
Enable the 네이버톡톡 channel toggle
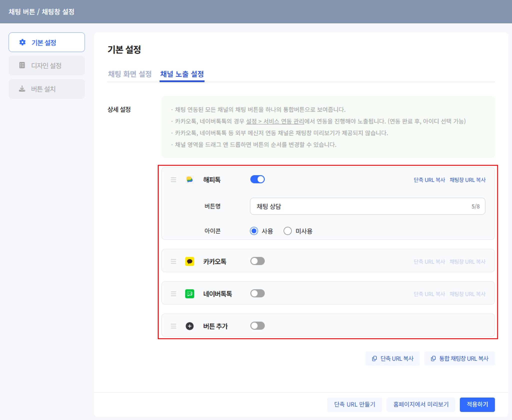(257, 293)
